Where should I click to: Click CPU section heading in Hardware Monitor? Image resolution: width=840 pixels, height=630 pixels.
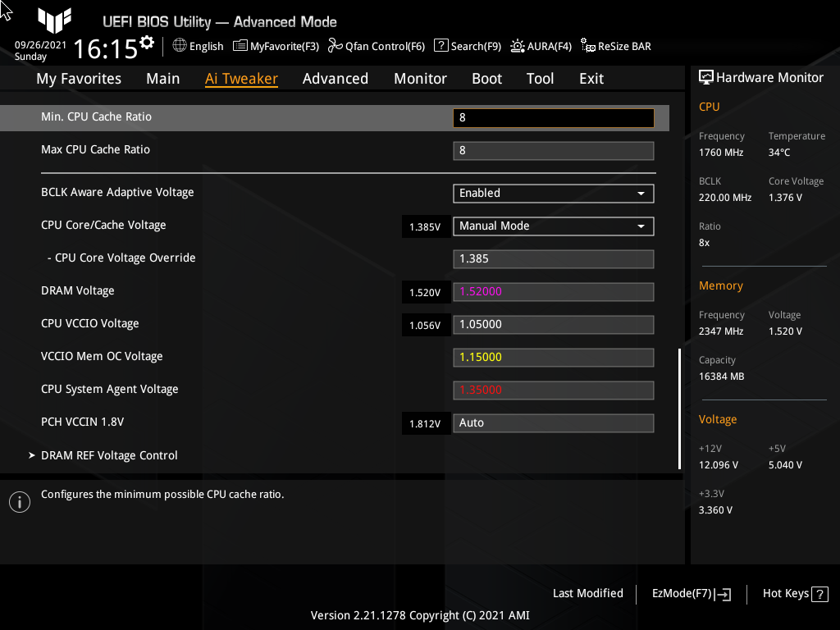709,107
